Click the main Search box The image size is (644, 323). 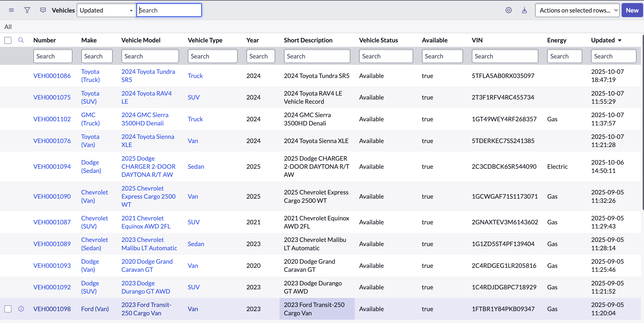point(169,10)
